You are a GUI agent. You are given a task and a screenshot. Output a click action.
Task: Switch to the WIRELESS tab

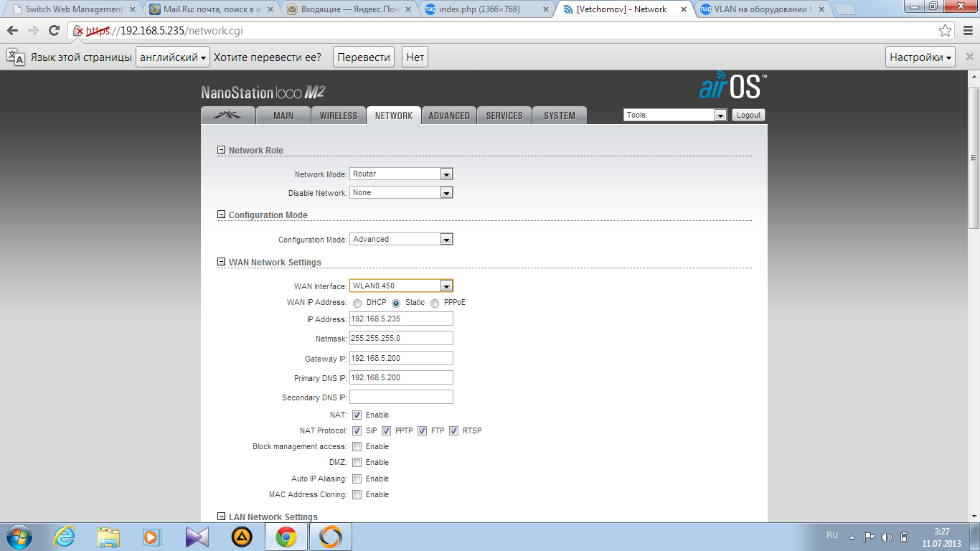pos(338,116)
